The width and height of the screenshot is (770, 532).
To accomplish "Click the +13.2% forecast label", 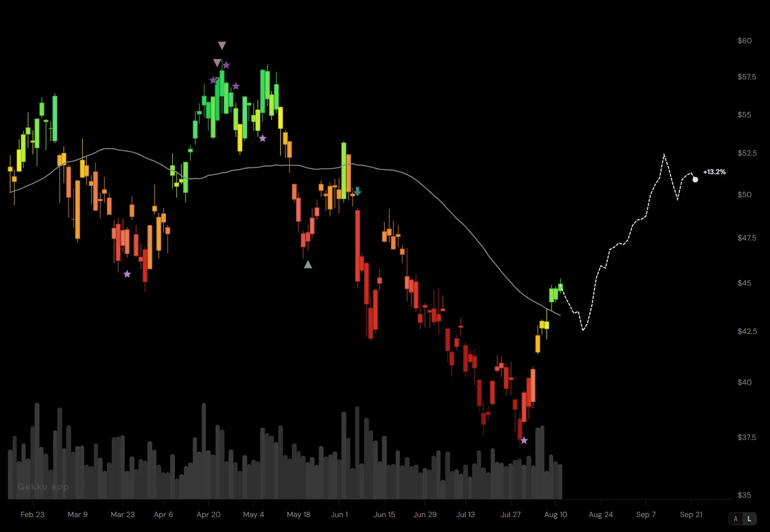I will point(715,172).
